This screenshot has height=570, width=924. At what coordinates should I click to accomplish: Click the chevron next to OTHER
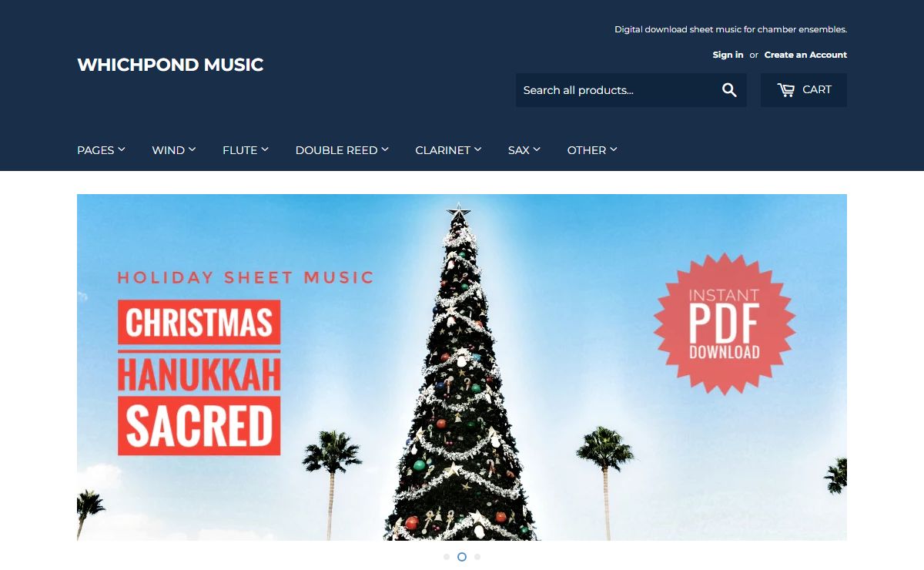point(614,149)
